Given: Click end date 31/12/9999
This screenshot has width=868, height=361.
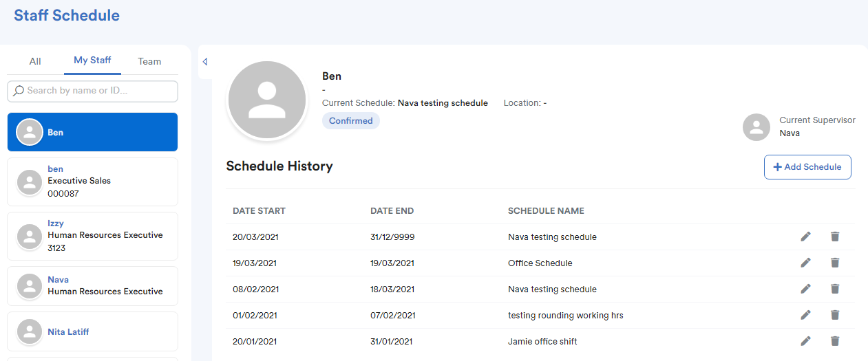Looking at the screenshot, I should coord(392,237).
